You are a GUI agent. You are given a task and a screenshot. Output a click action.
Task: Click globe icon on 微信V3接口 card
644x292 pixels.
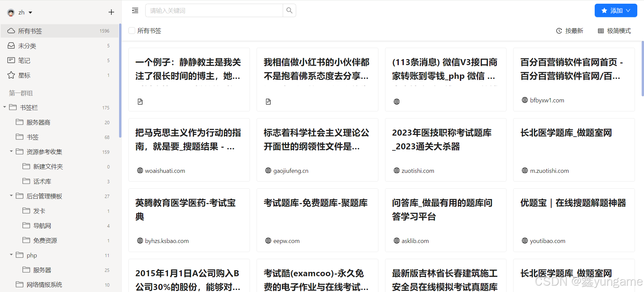(x=397, y=102)
